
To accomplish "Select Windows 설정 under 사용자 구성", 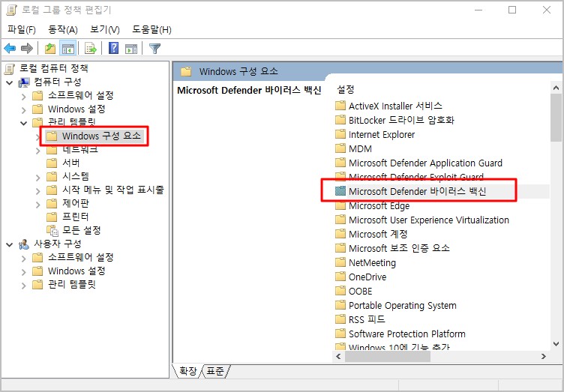I will point(76,271).
